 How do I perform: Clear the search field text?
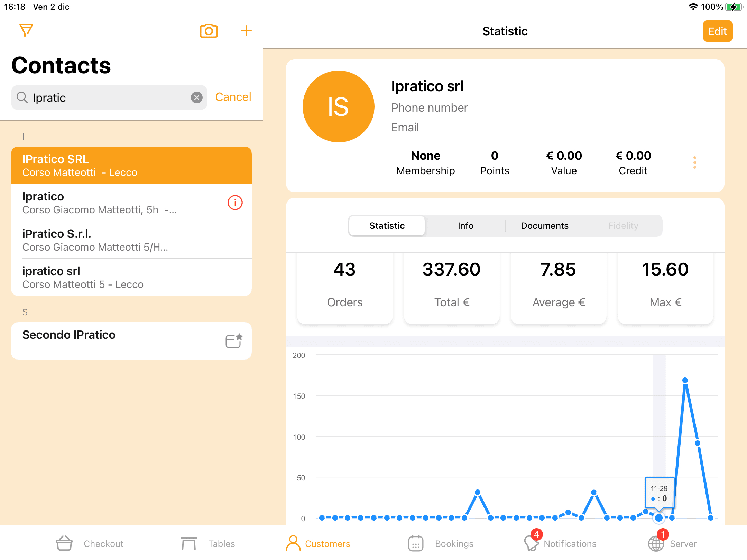click(x=197, y=97)
